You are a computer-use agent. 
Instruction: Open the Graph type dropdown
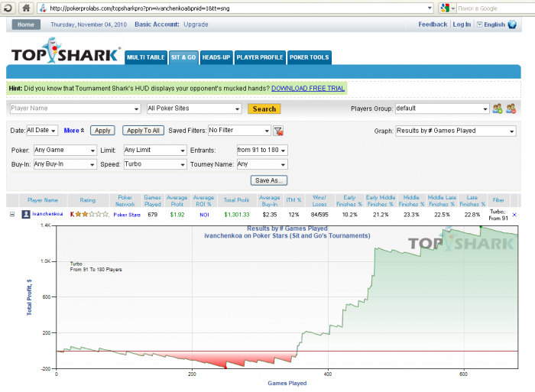click(x=456, y=131)
